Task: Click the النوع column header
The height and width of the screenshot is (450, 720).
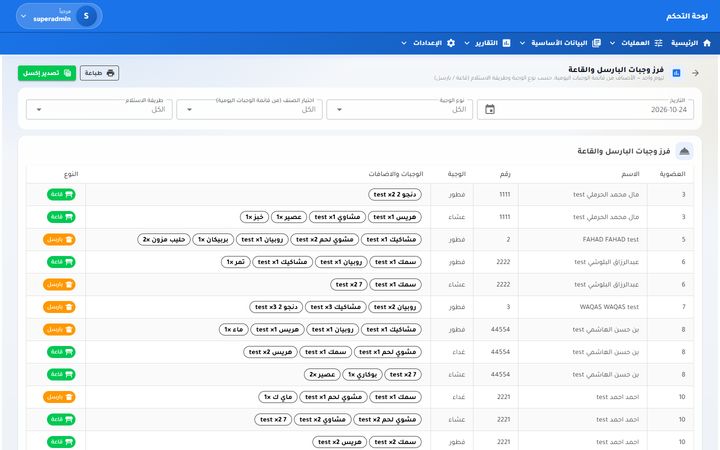Action: 71,174
